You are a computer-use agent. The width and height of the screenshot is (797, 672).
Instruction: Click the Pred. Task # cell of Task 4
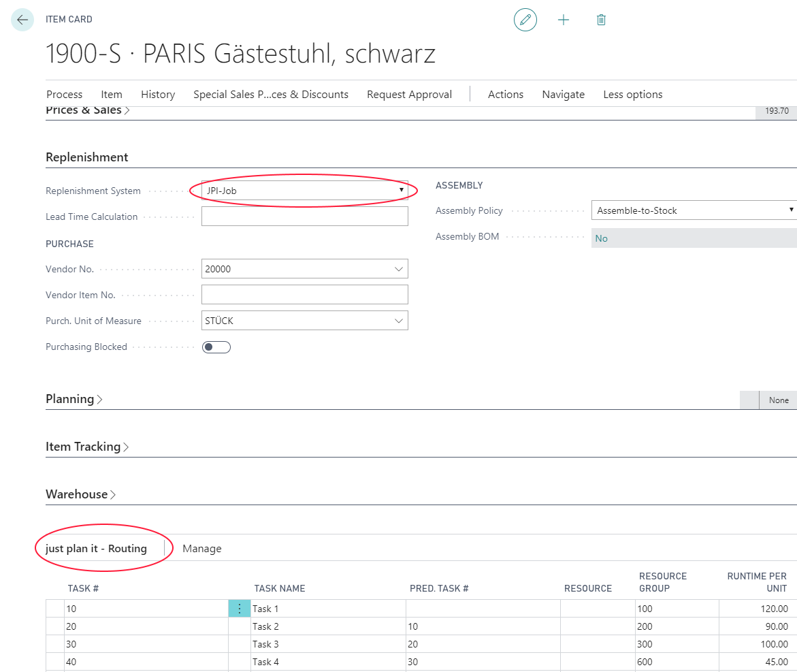[x=483, y=662]
